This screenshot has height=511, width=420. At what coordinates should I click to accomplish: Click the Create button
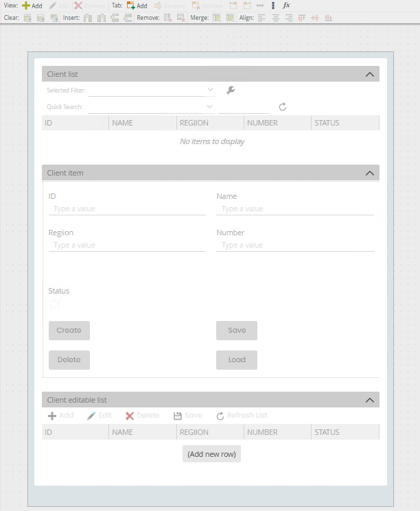[69, 331]
